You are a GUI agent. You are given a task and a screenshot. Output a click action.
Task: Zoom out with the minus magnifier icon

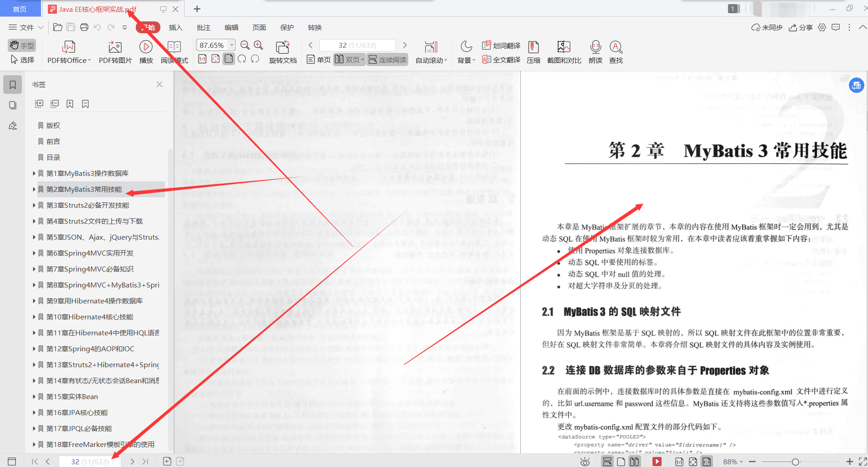[x=245, y=45]
